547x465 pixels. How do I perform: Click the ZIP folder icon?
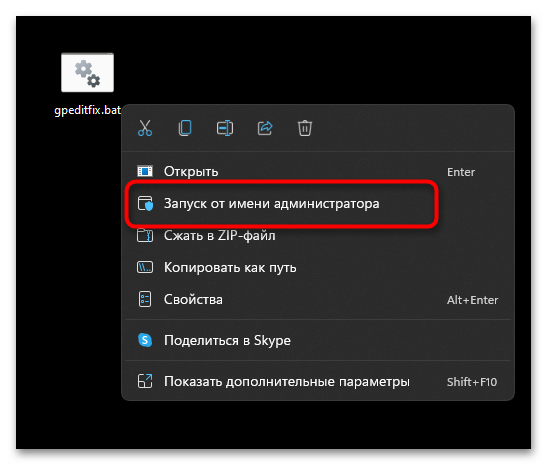tap(145, 235)
